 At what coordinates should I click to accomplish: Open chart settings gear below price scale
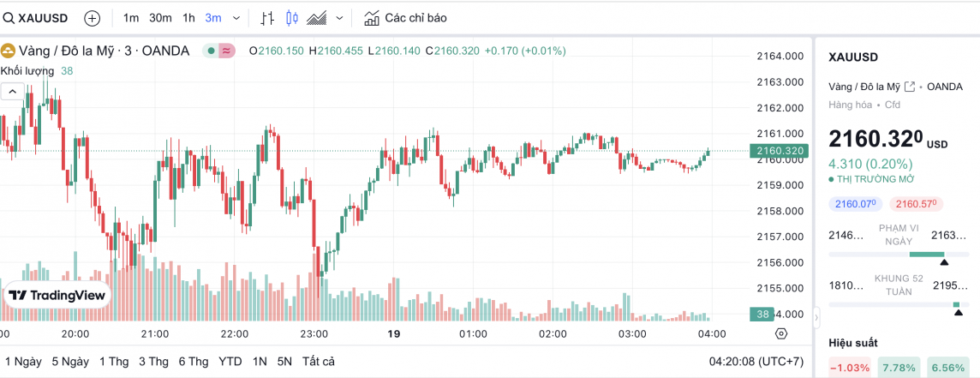pyautogui.click(x=780, y=333)
